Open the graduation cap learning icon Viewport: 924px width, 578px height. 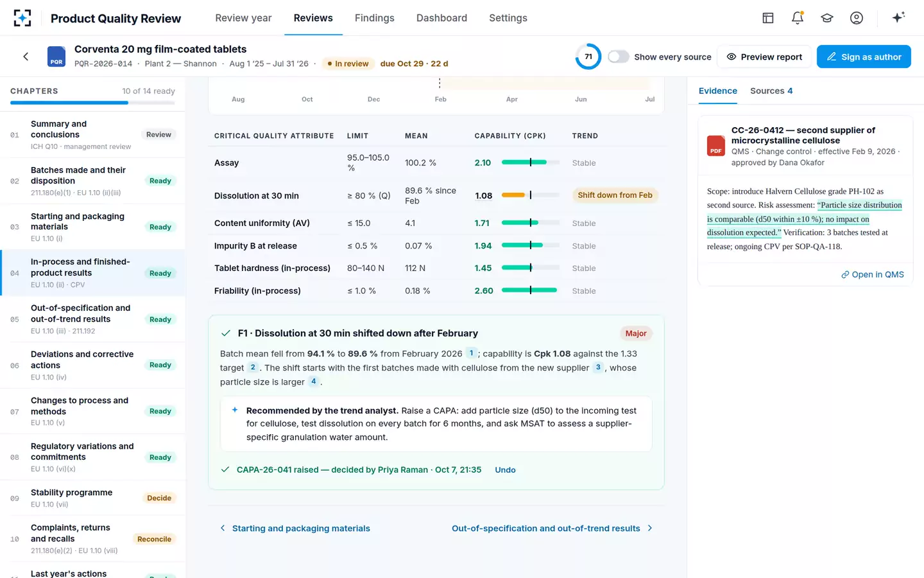pyautogui.click(x=827, y=18)
